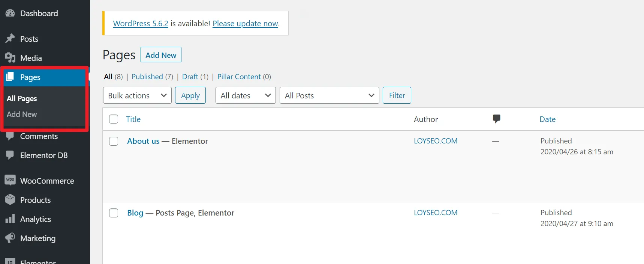
Task: Sort the table by Date column
Action: pos(547,119)
